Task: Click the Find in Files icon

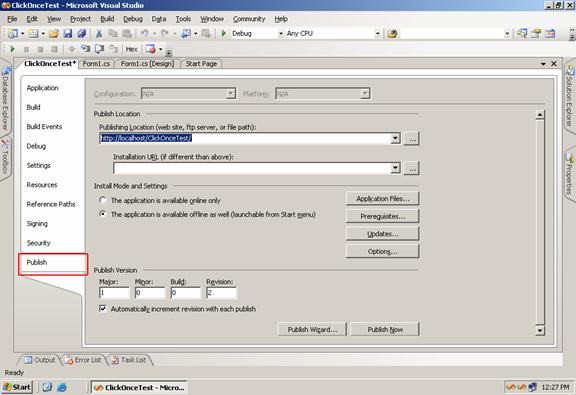Action: coord(392,34)
